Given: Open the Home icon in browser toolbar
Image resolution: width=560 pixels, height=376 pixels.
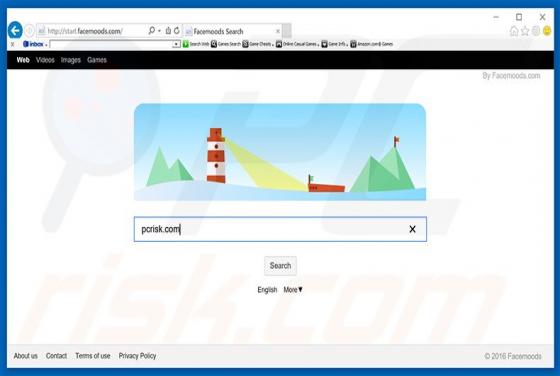Looking at the screenshot, I should pyautogui.click(x=514, y=31).
